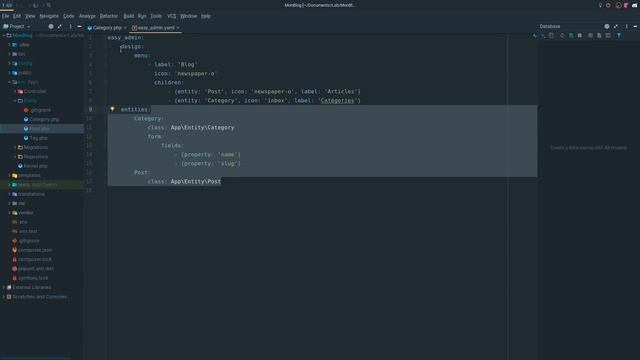
Task: Expand External Libraries node
Action: coord(4,287)
